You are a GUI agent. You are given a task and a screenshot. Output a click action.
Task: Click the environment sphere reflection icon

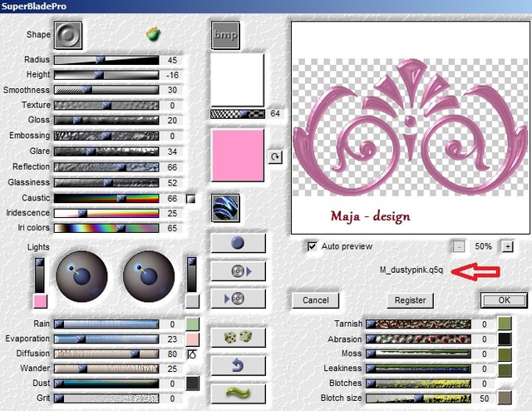point(225,208)
